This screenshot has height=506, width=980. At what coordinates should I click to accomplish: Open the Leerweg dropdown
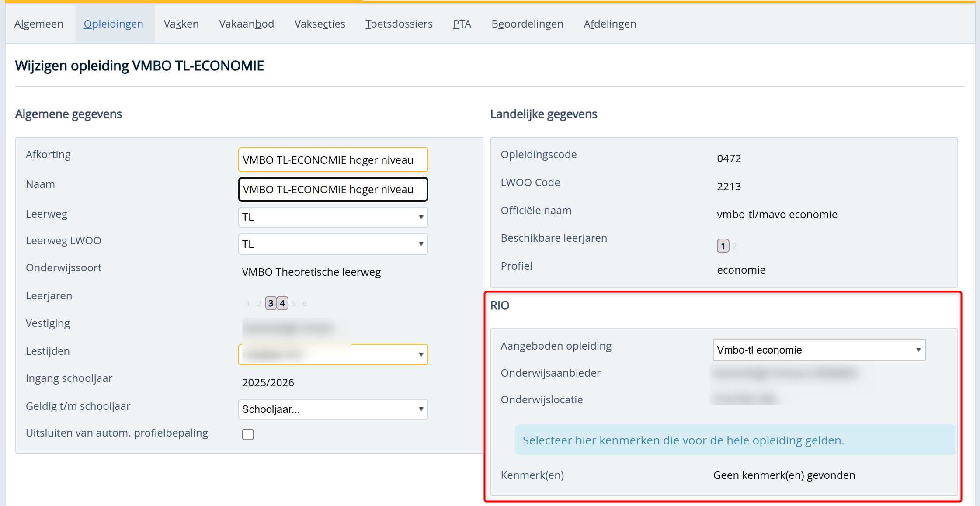coord(333,217)
